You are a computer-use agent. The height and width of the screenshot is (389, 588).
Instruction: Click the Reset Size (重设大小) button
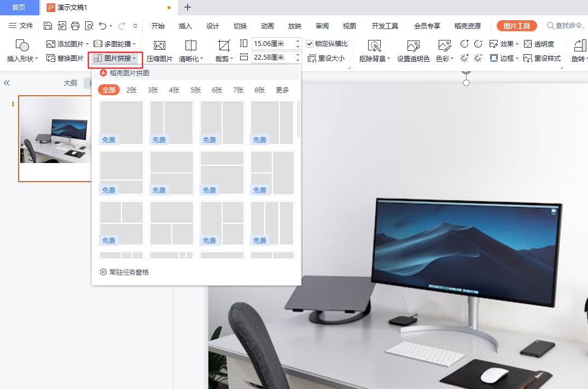[x=326, y=58]
